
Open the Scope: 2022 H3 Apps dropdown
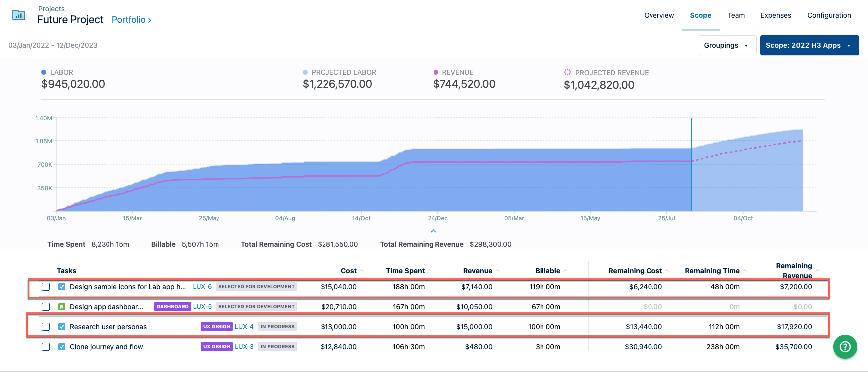809,45
